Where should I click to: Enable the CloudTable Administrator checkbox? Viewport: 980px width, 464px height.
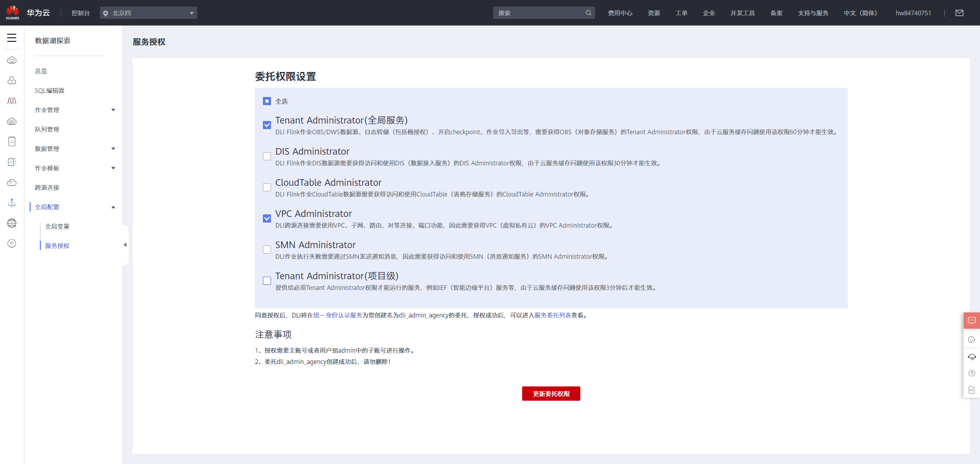267,187
